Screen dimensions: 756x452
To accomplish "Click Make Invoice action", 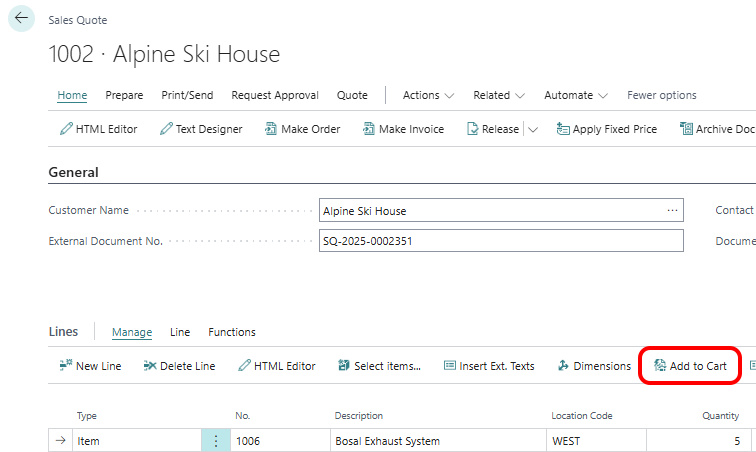I will [x=402, y=129].
